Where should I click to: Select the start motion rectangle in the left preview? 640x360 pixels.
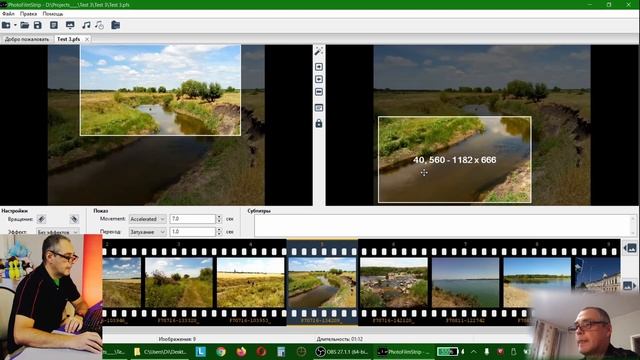pyautogui.click(x=160, y=90)
